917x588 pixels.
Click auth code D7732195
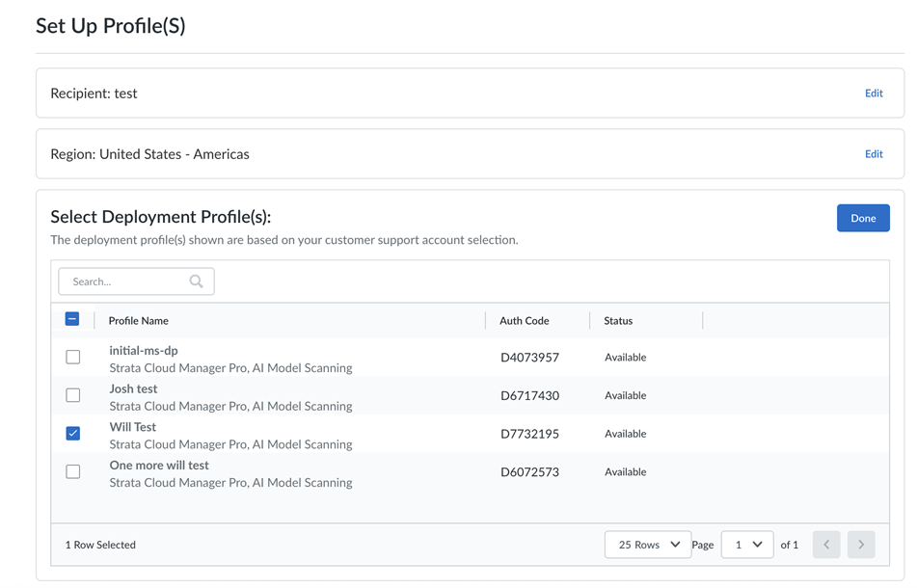click(529, 434)
